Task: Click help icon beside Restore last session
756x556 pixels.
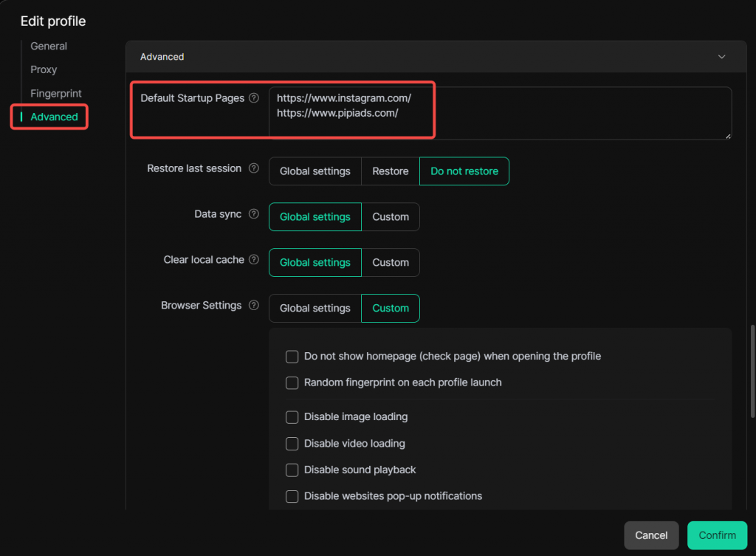Action: 254,168
